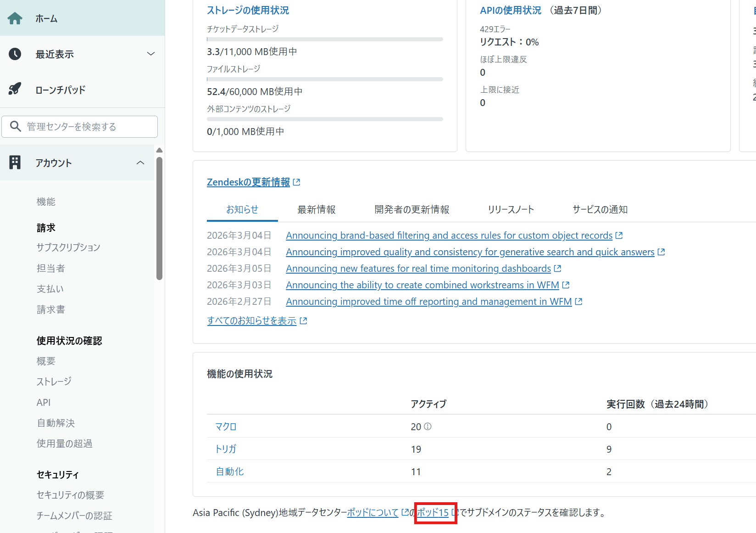The width and height of the screenshot is (756, 533).
Task: Collapse the アカウント section chevron
Action: pos(140,163)
